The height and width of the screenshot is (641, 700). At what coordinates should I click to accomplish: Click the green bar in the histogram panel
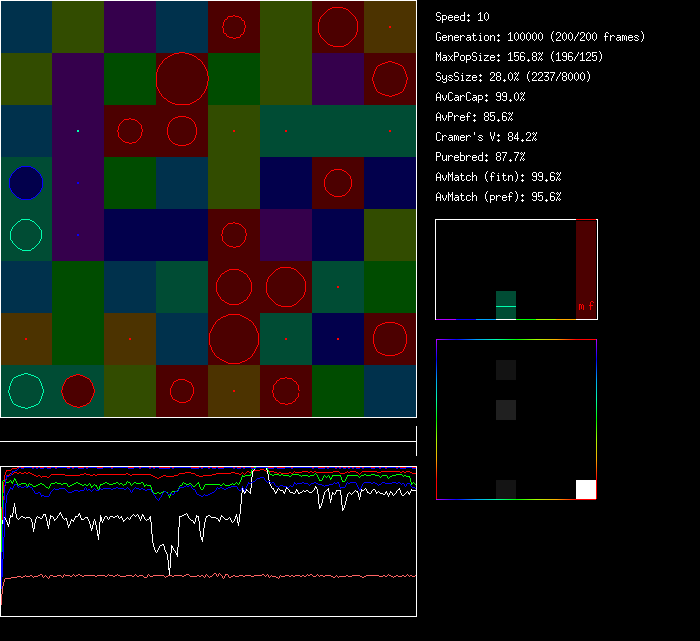pos(506,306)
